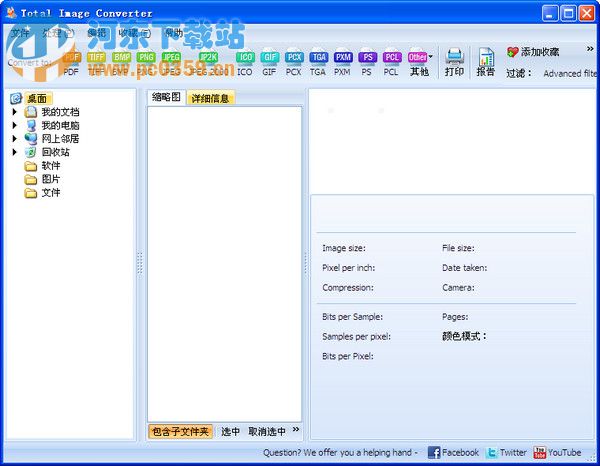The height and width of the screenshot is (466, 600).
Task: Click the Facebook icon
Action: (434, 453)
